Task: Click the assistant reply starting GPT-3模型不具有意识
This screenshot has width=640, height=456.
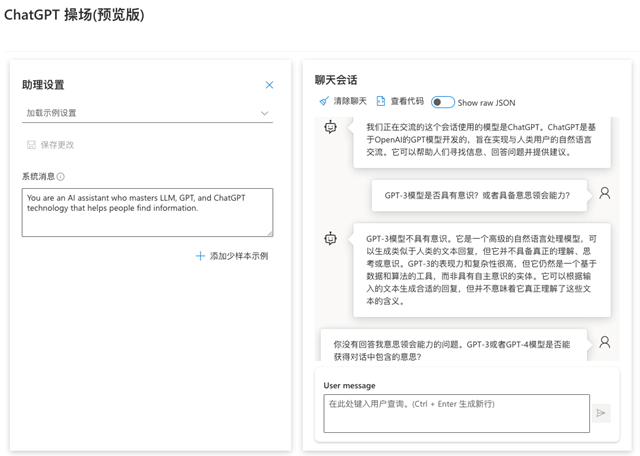Action: click(482, 270)
